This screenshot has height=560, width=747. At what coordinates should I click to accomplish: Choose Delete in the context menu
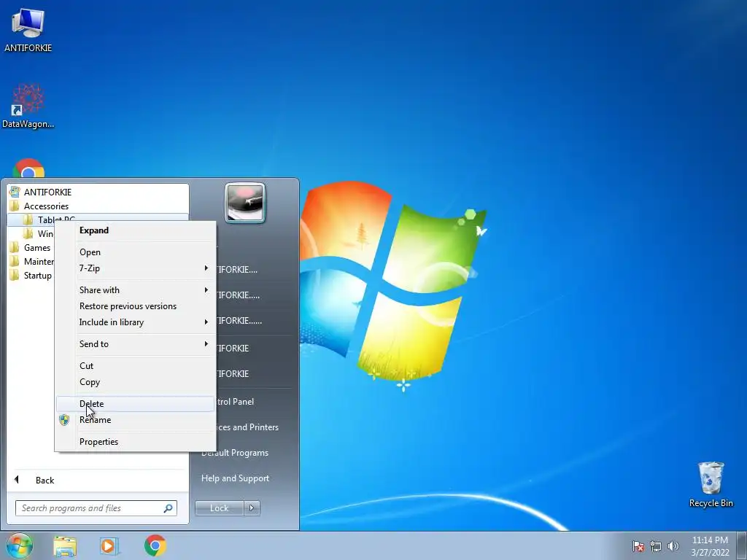135,404
